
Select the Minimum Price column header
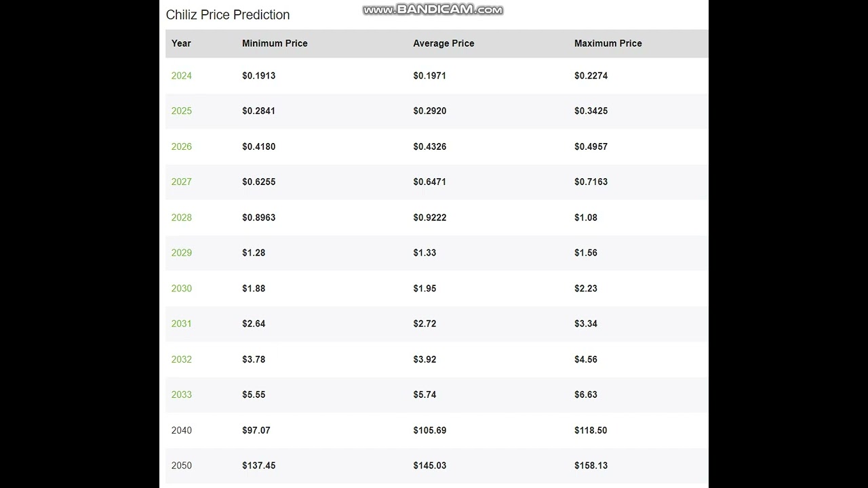pyautogui.click(x=275, y=43)
